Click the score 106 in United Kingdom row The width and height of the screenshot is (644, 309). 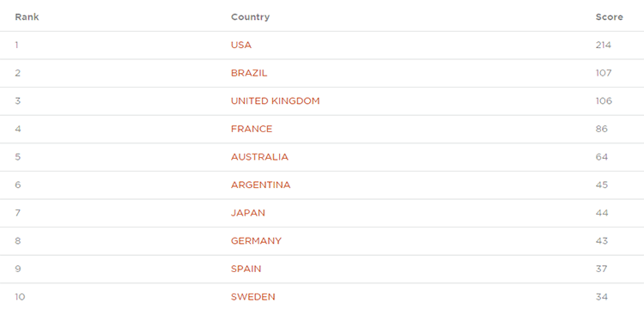coord(604,101)
